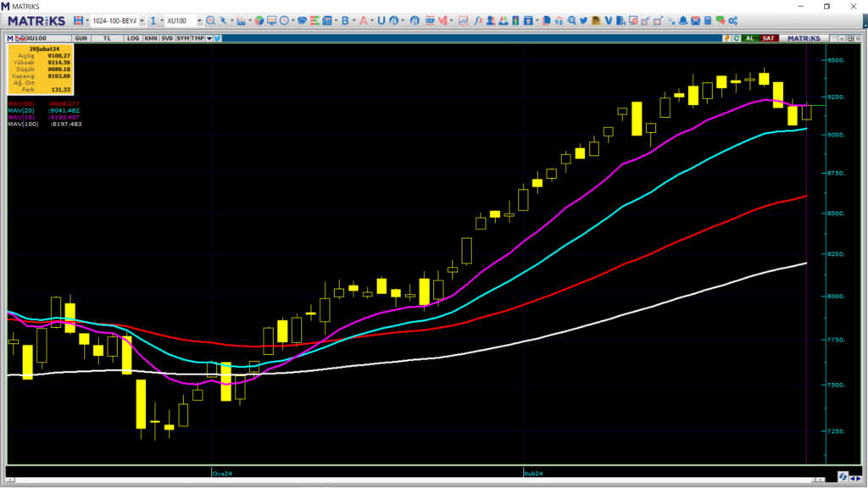Screen dimensions: 868x488
Task: Click the traffic light icon
Action: coord(514,20)
